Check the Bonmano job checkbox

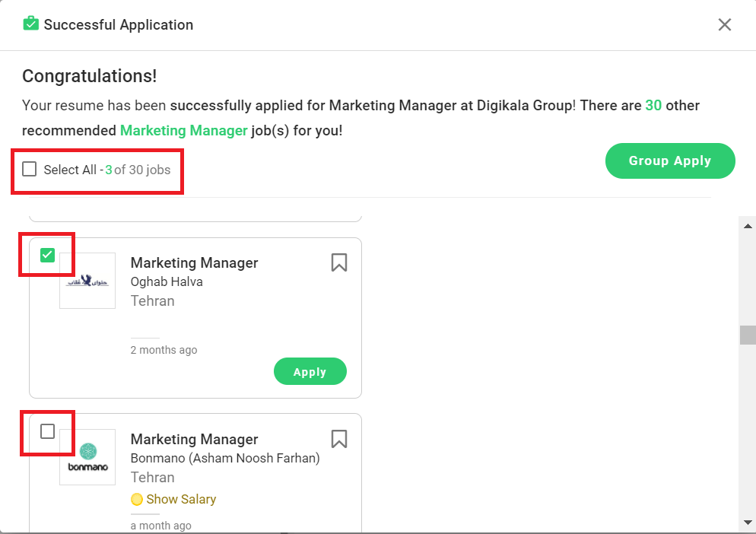tap(47, 431)
